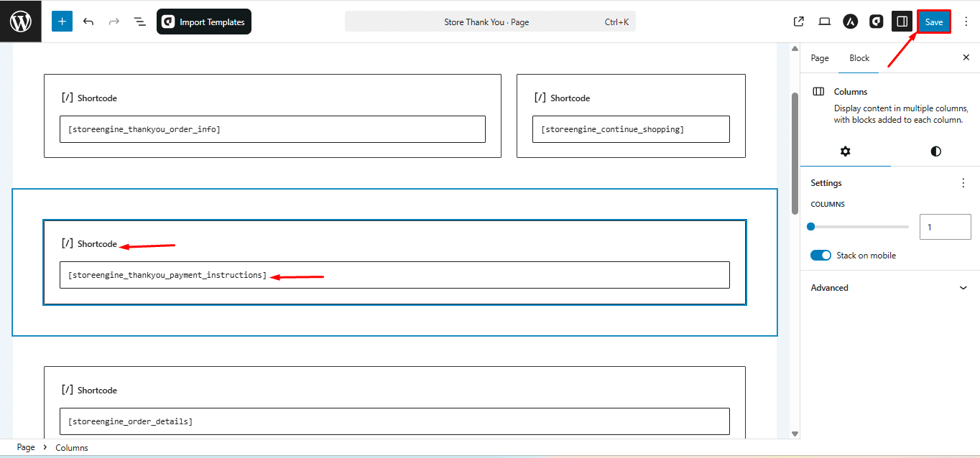Select the Block tab

(x=859, y=57)
